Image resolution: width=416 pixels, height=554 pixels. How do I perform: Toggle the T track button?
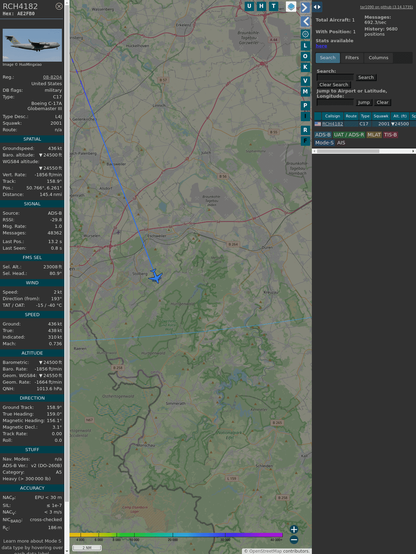(x=273, y=6)
